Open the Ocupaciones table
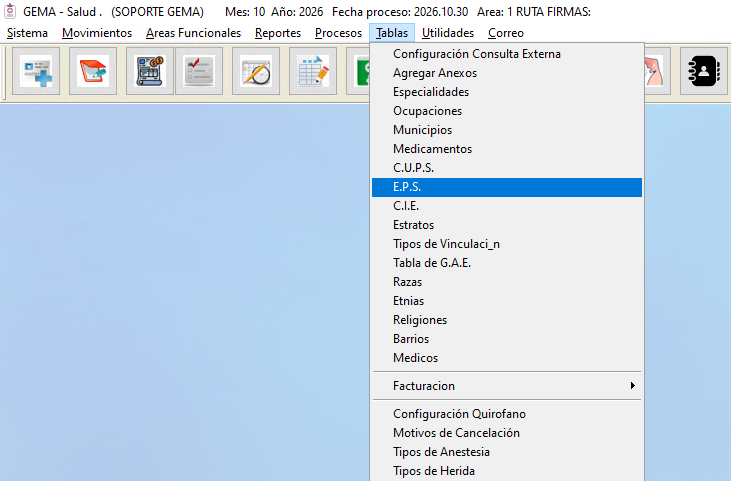This screenshot has width=731, height=481. [507, 111]
